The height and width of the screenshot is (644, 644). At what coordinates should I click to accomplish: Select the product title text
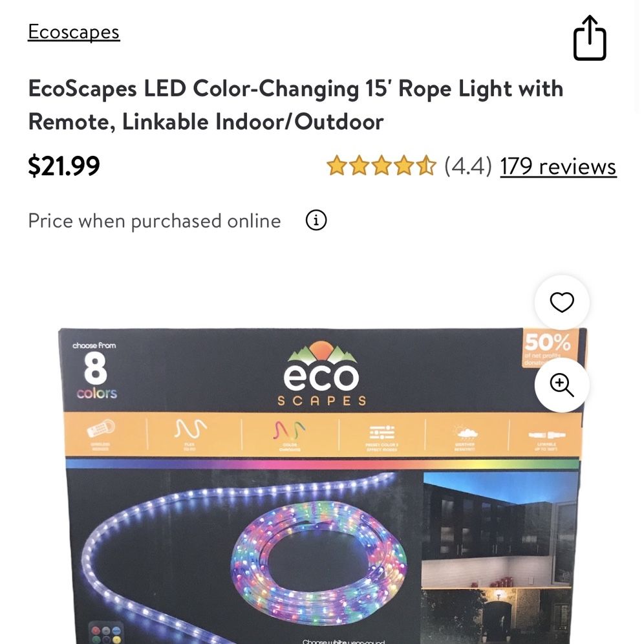(x=295, y=105)
